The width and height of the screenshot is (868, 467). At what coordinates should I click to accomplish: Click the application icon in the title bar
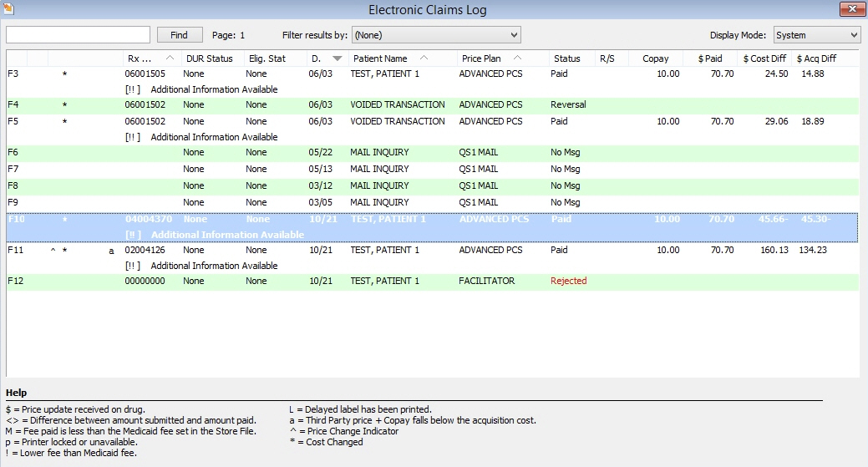pos(8,8)
